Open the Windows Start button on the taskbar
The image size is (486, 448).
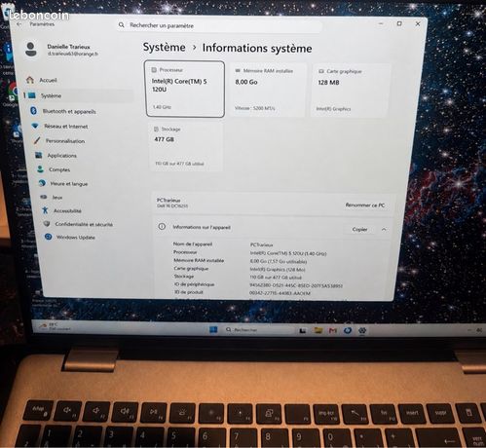(213, 330)
